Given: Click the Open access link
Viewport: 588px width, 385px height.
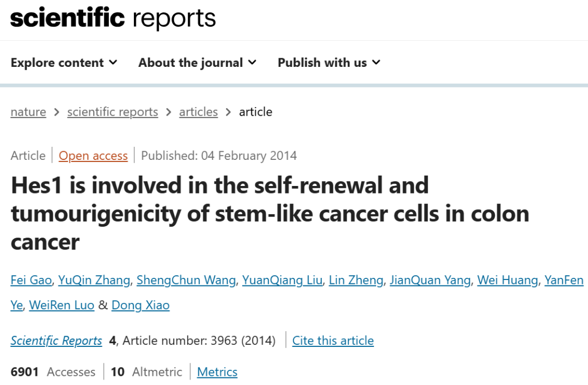Looking at the screenshot, I should click(93, 156).
